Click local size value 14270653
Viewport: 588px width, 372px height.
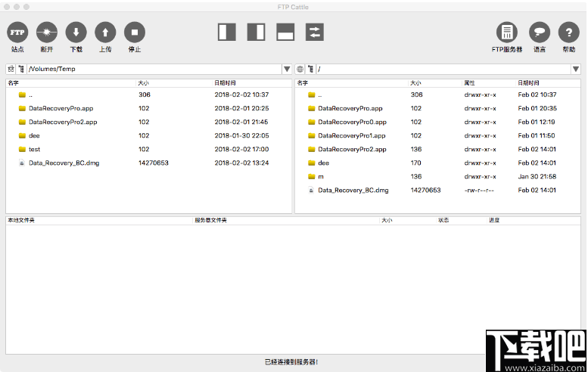154,163
